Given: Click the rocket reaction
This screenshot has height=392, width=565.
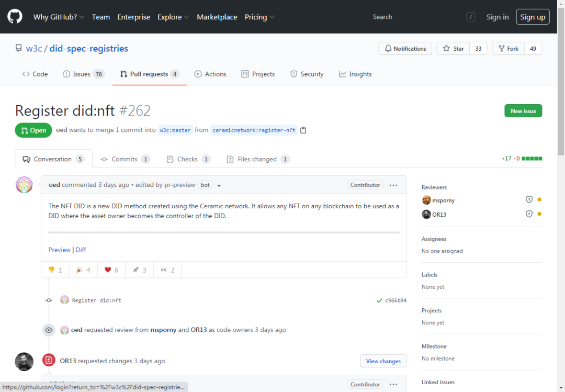Looking at the screenshot, I should click(x=140, y=270).
